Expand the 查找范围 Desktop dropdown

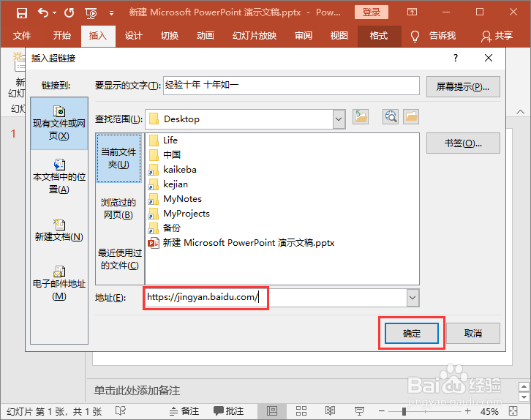pos(339,119)
